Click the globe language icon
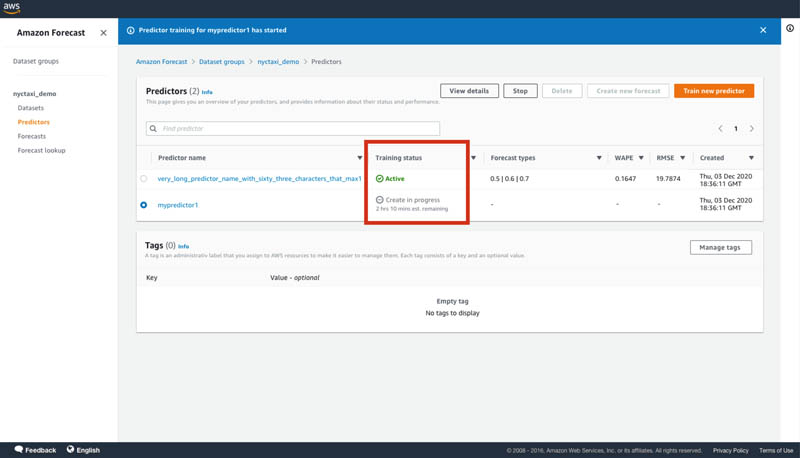The height and width of the screenshot is (458, 800). point(70,449)
